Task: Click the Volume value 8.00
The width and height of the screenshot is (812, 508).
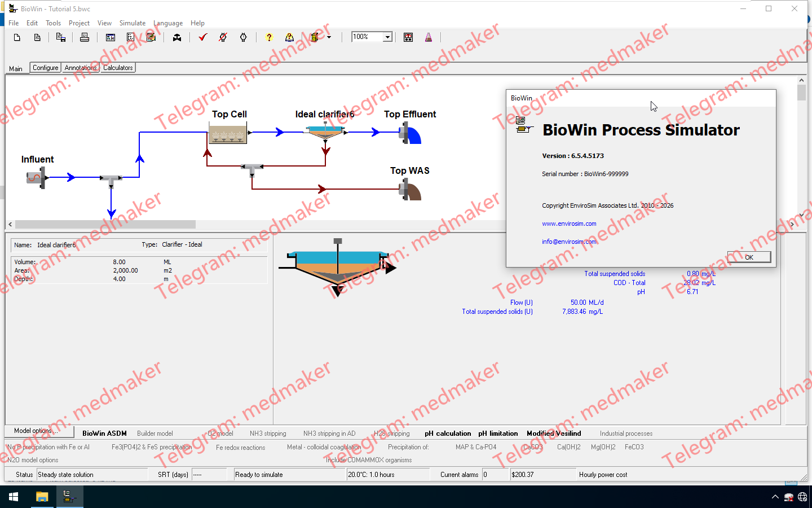Action: point(119,262)
